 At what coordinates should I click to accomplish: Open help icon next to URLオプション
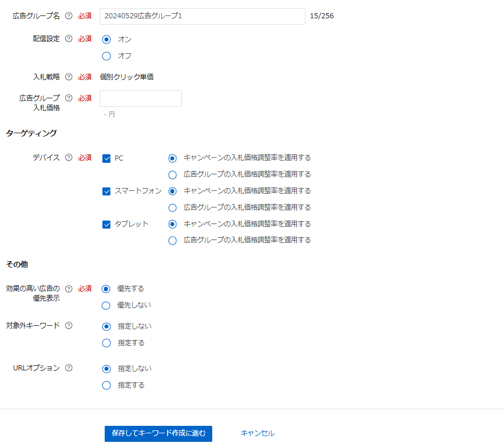click(69, 368)
